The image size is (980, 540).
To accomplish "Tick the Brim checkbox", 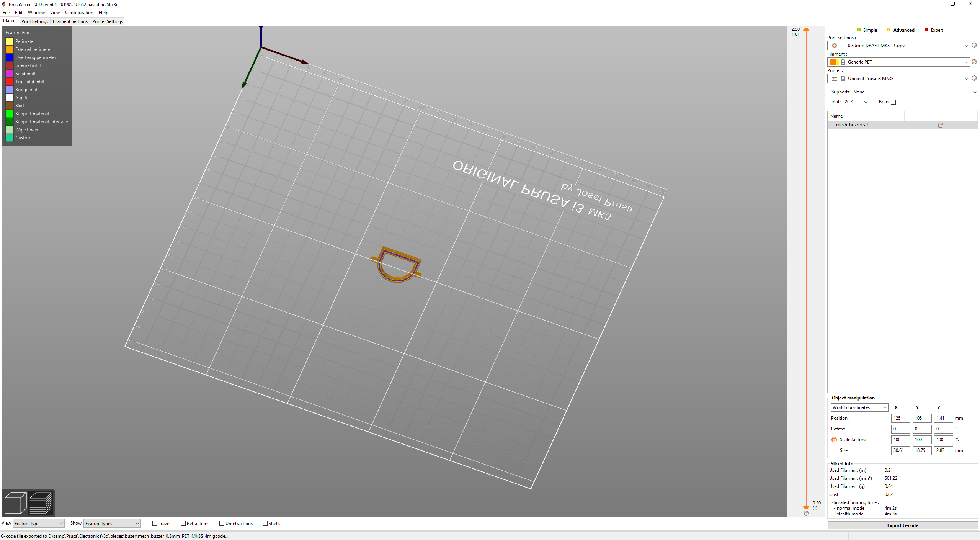I will coord(893,102).
